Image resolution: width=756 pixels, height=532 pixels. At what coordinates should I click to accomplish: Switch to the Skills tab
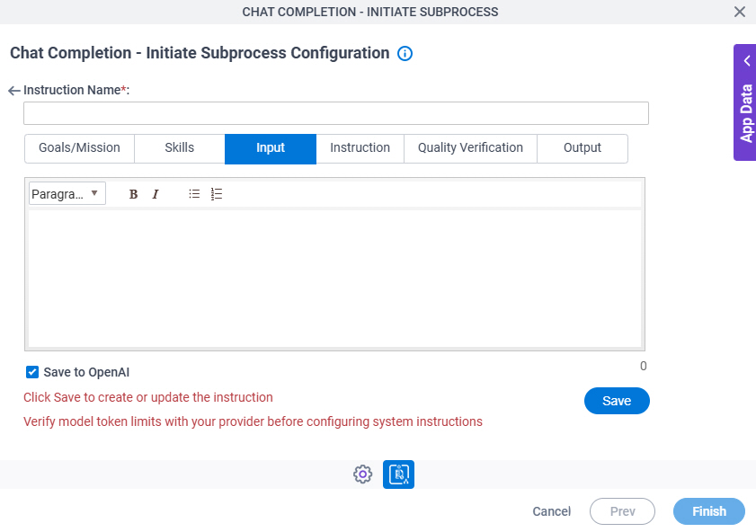tap(180, 148)
